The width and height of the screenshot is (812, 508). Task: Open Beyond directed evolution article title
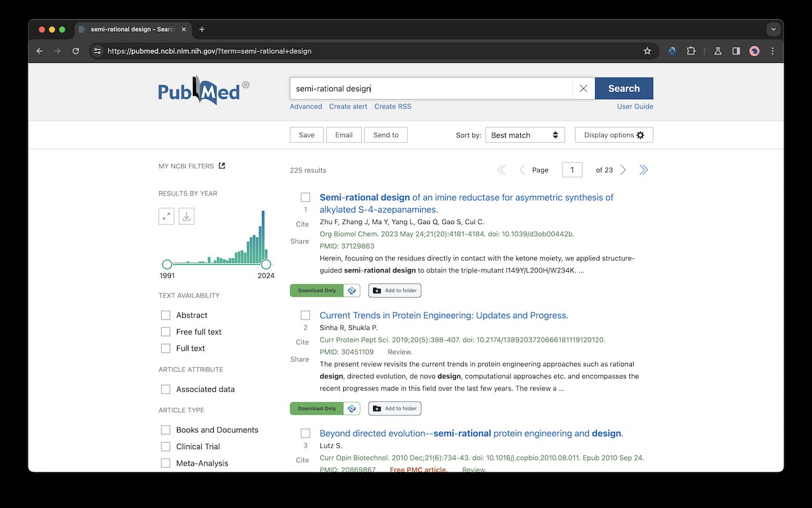[471, 434]
